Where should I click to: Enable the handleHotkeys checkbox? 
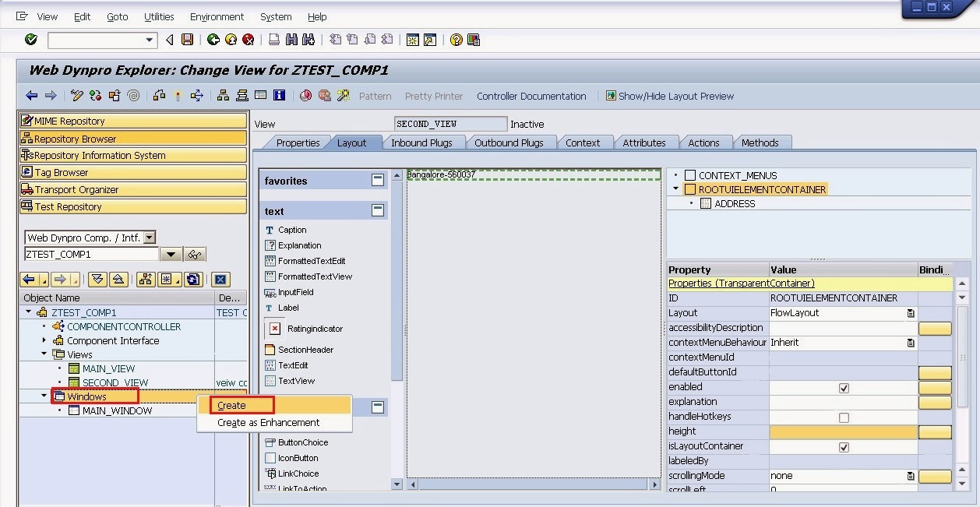coord(844,417)
